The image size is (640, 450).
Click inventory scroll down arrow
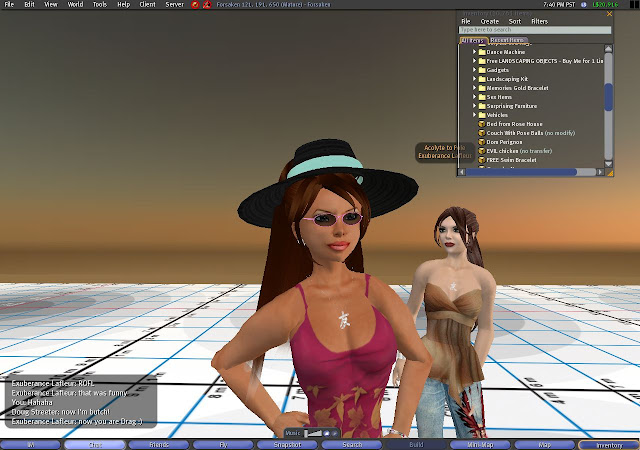tap(608, 164)
